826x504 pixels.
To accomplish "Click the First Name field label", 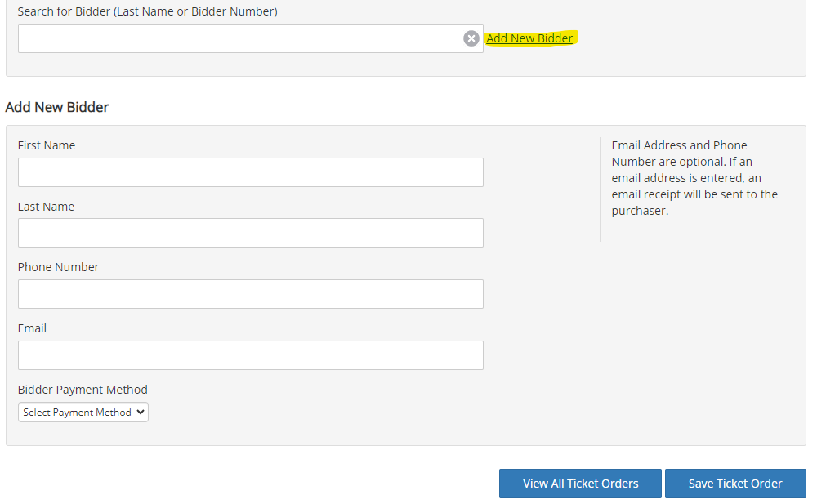I will (46, 145).
